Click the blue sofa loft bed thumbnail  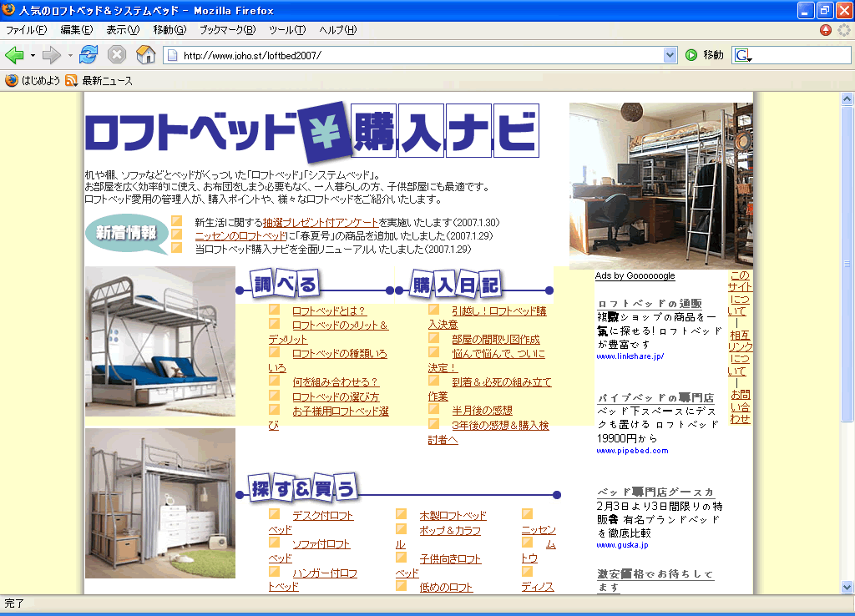[160, 341]
